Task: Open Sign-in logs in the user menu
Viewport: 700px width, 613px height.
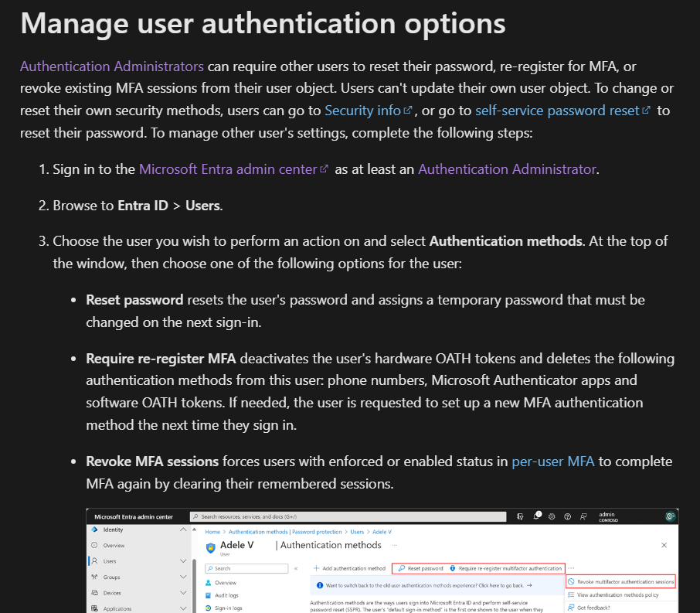Action: (x=223, y=608)
